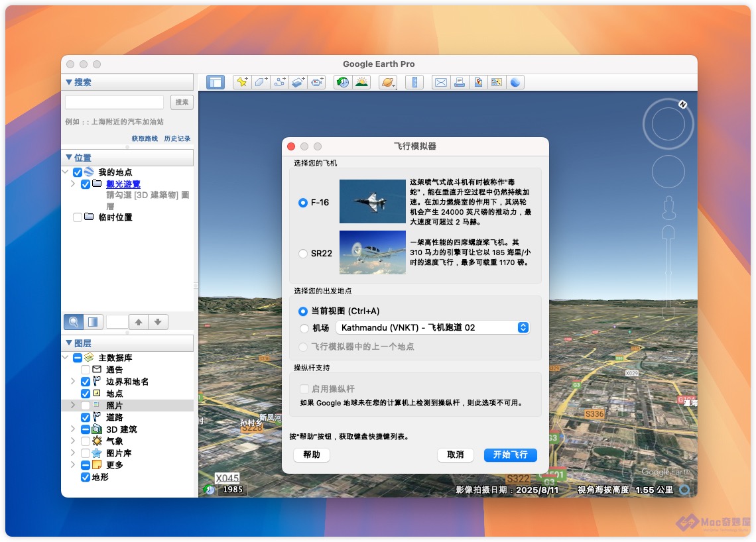
Task: Open the 历史记录 history link
Action: coord(177,138)
